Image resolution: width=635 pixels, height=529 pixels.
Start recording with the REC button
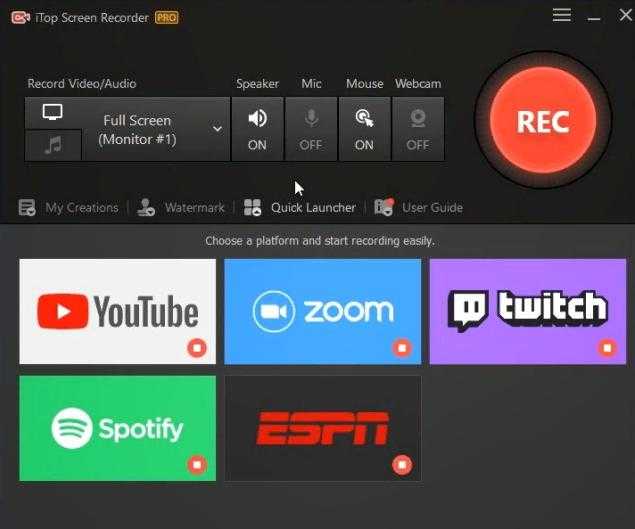click(543, 120)
